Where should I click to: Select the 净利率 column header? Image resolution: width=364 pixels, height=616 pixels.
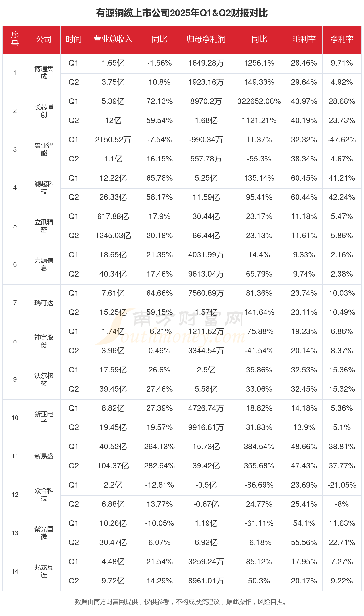click(x=341, y=39)
